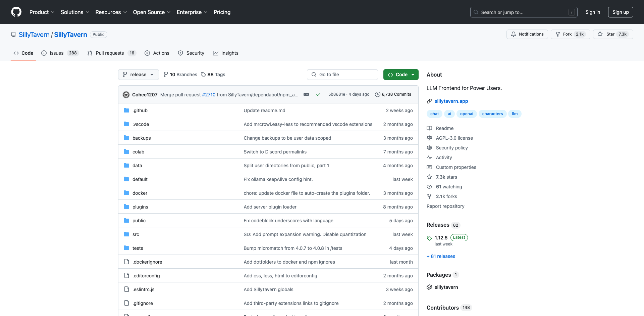Open the .editorconfig file
The height and width of the screenshot is (316, 644).
click(x=146, y=276)
